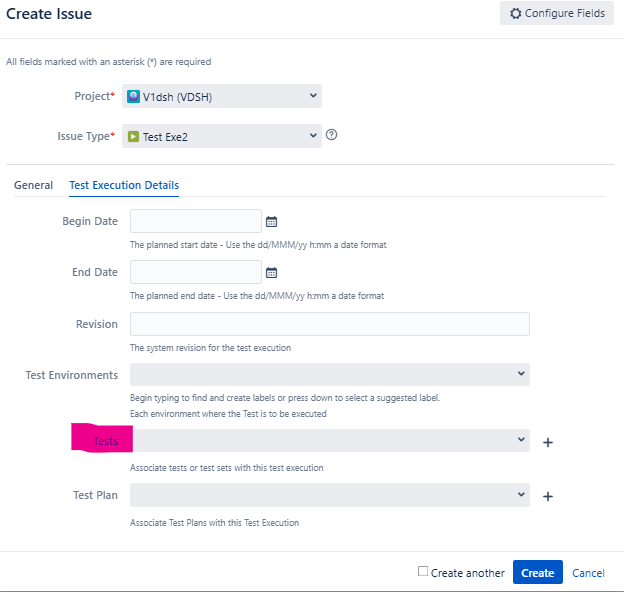Open the Begin Date calendar picker
Screen dimensions: 624x592
click(x=271, y=221)
